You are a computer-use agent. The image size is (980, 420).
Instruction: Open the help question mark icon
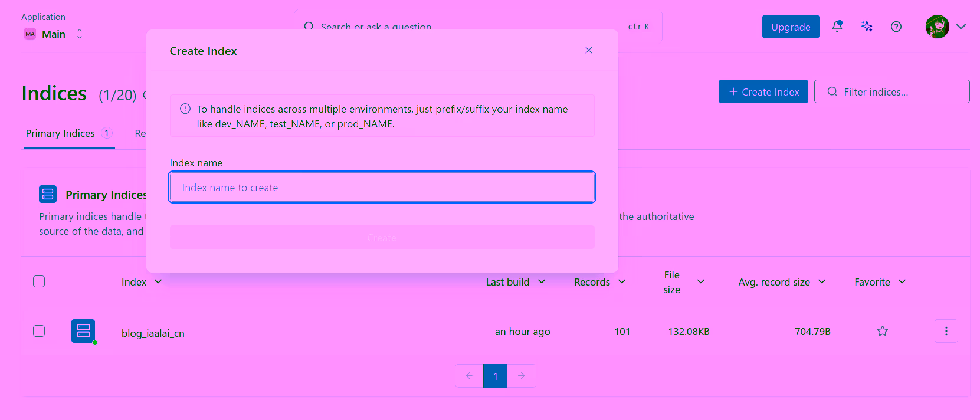tap(896, 26)
